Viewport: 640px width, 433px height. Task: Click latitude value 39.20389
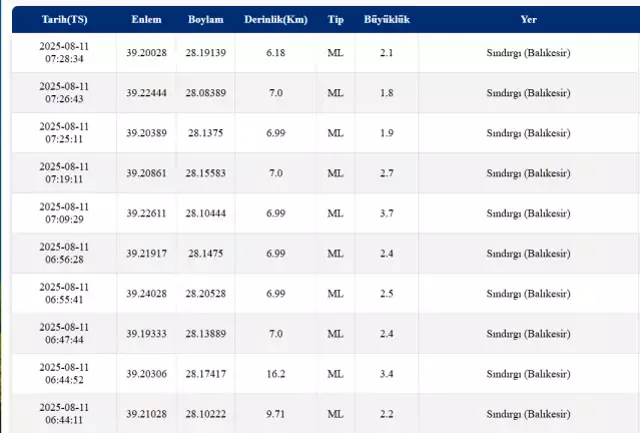coord(146,133)
